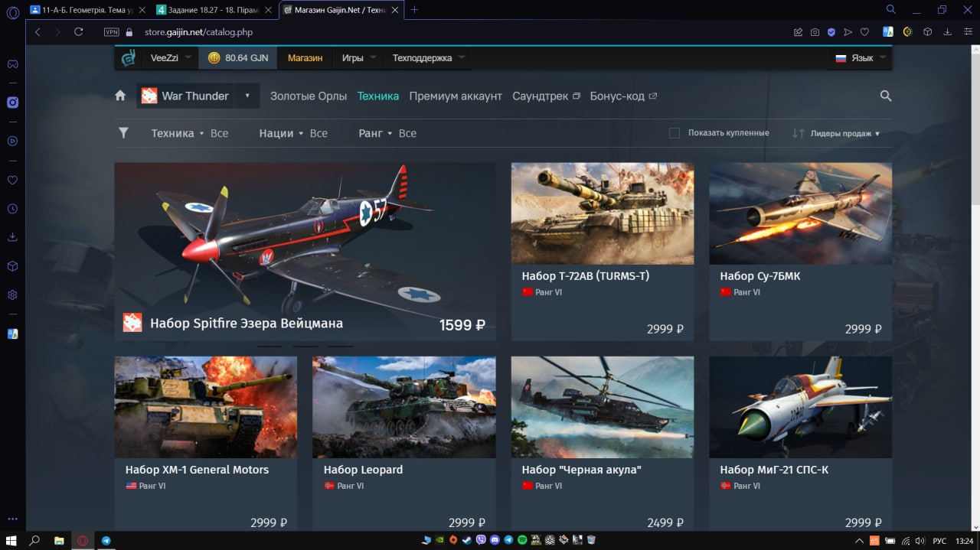Open the translator extension icon

[888, 32]
